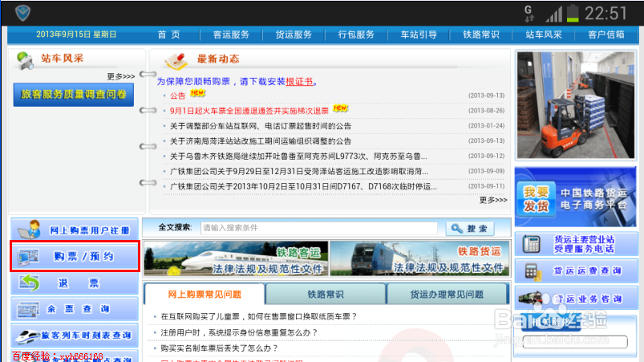
Task: Open 关于乌鲁木齐铁路局 announcement
Action: [x=298, y=157]
